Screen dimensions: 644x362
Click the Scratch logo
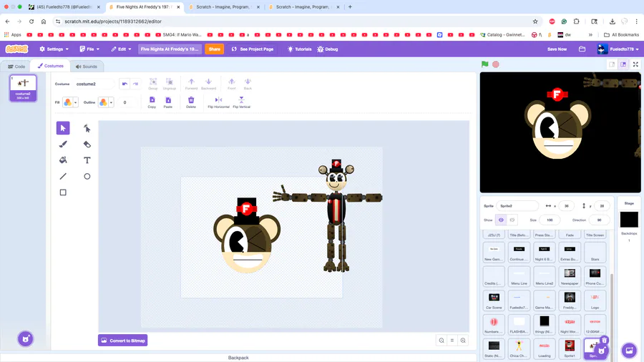(17, 49)
